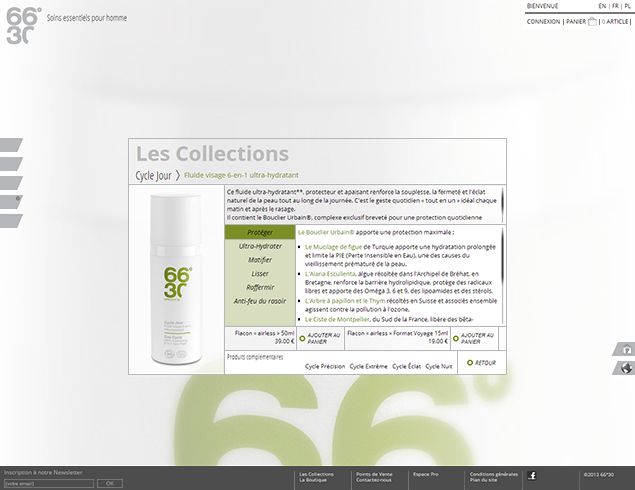Open the L'Alaria Esculenta ingredient link

[330, 274]
